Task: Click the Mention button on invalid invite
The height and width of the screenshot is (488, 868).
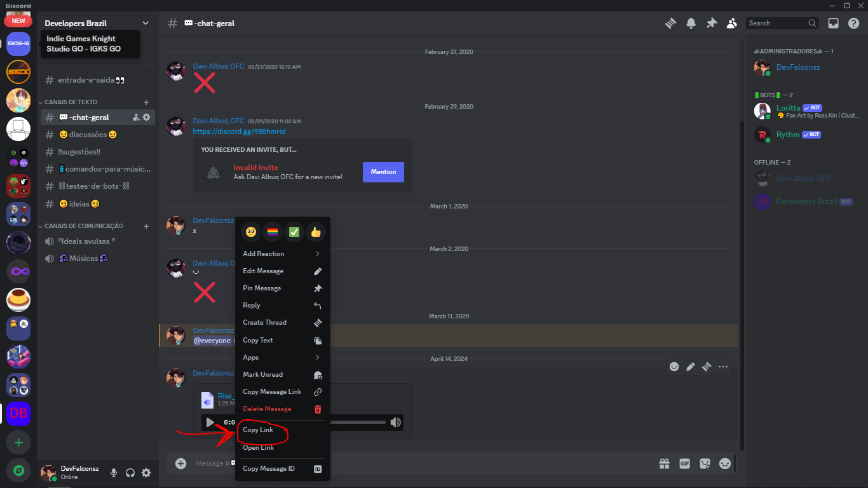Action: point(383,172)
